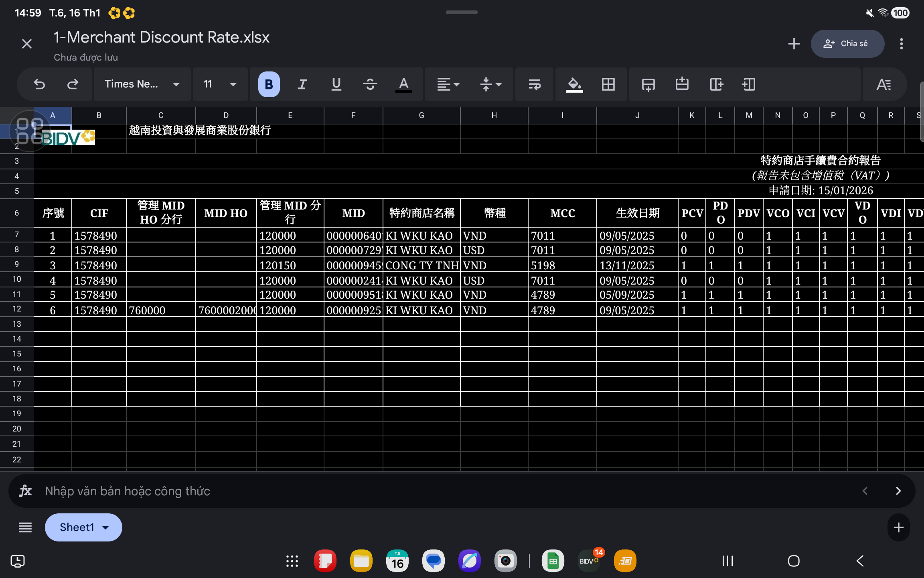Toggle strikethrough formatting
This screenshot has height=578, width=924.
pyautogui.click(x=370, y=84)
